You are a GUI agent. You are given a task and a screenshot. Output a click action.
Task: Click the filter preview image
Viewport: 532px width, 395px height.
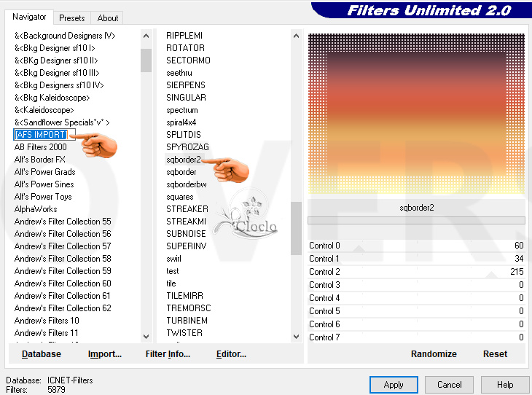[x=416, y=114]
